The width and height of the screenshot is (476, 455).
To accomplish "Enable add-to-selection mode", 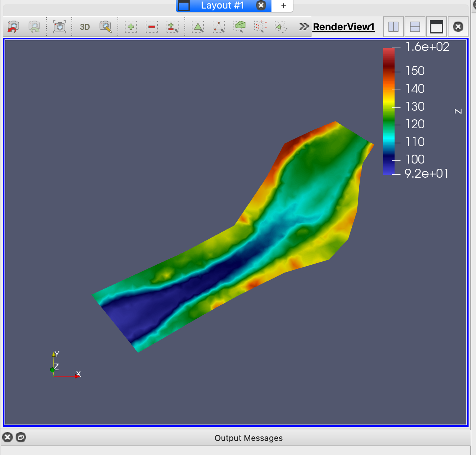I will tap(131, 27).
